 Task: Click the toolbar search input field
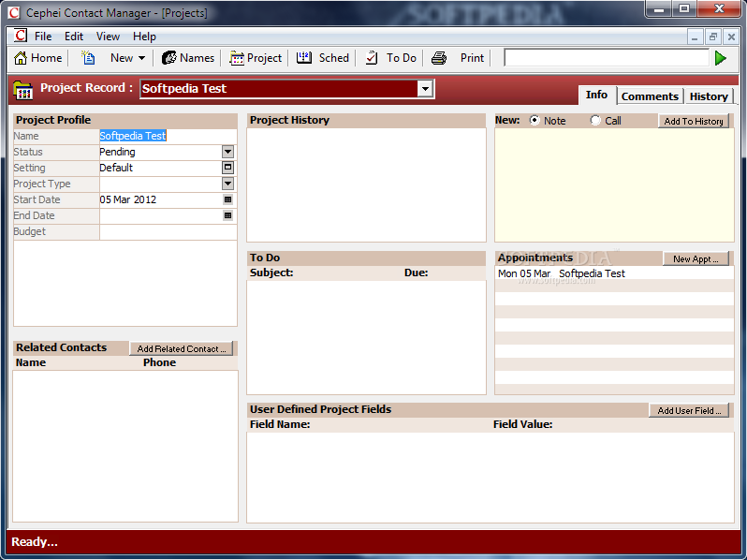tap(607, 58)
